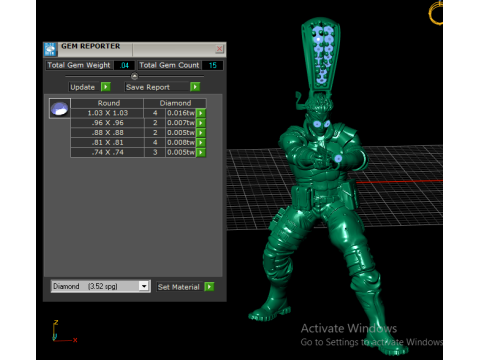Viewport: 480px width, 360px height.
Task: Click the Gem Reporter logo icon
Action: (x=50, y=49)
